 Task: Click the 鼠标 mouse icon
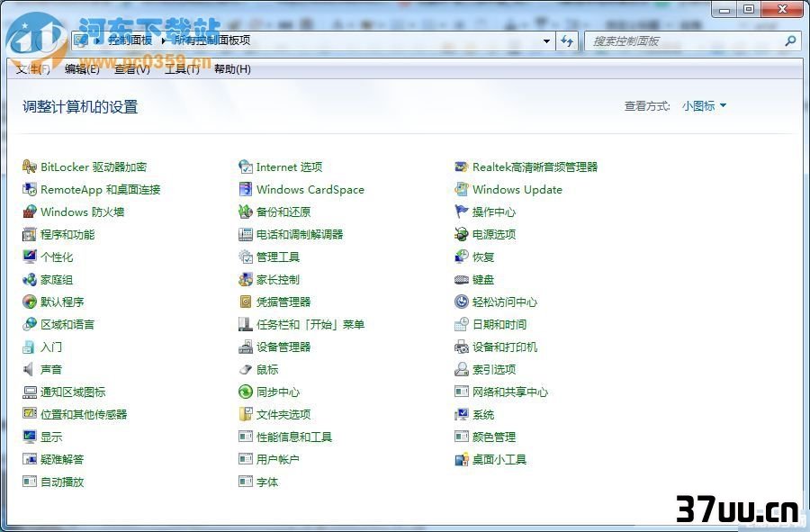(246, 369)
